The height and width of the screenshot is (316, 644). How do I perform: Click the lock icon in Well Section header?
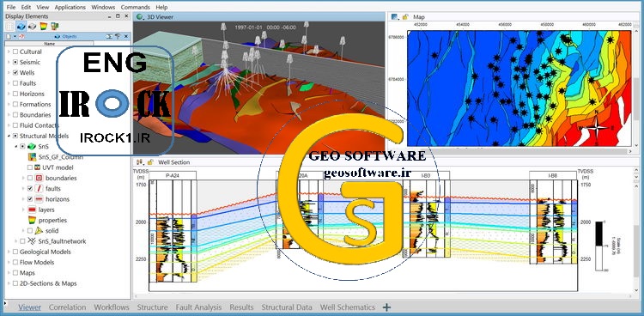point(150,162)
